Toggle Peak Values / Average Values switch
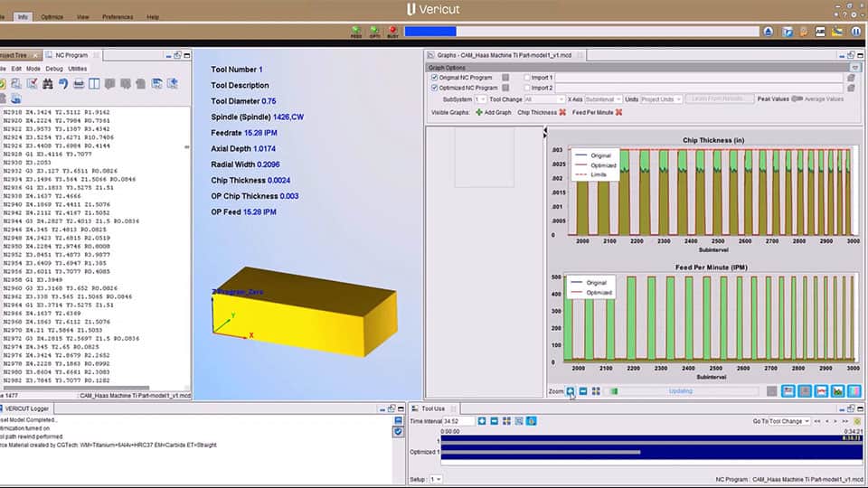868x488 pixels. [797, 99]
